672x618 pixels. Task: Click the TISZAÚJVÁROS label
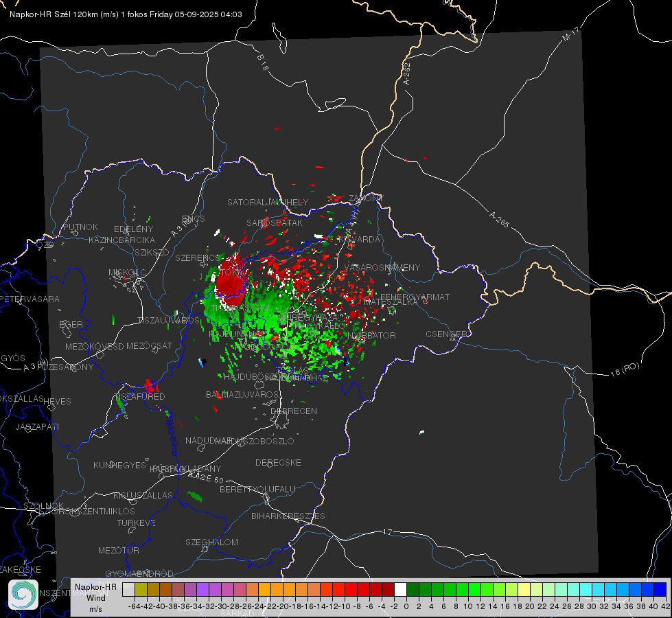tap(168, 321)
